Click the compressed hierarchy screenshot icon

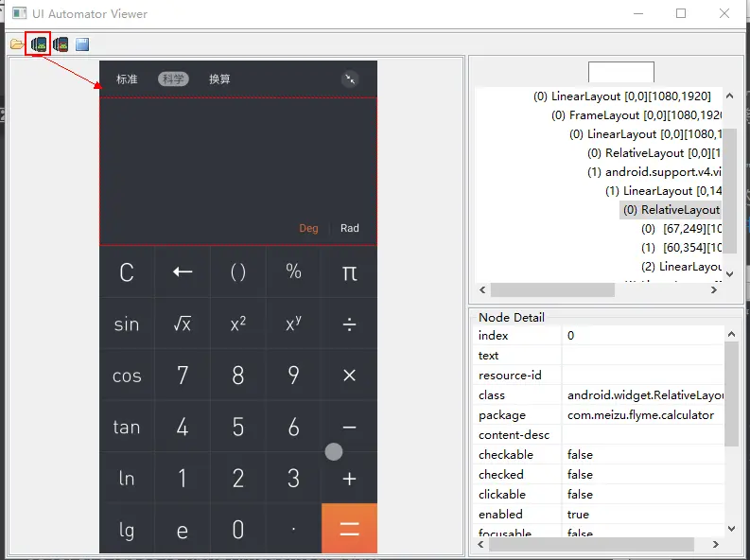61,44
